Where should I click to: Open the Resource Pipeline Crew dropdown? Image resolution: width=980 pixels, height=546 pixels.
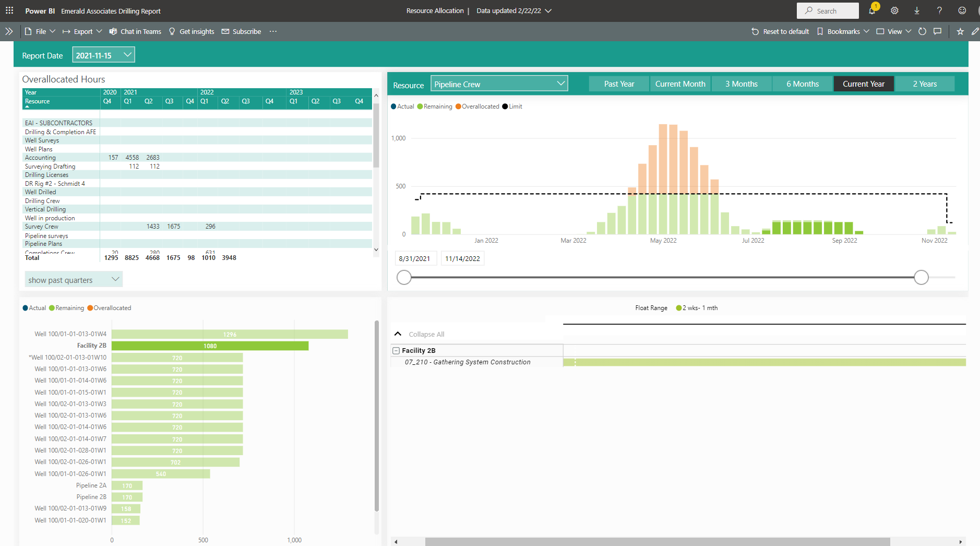point(499,84)
